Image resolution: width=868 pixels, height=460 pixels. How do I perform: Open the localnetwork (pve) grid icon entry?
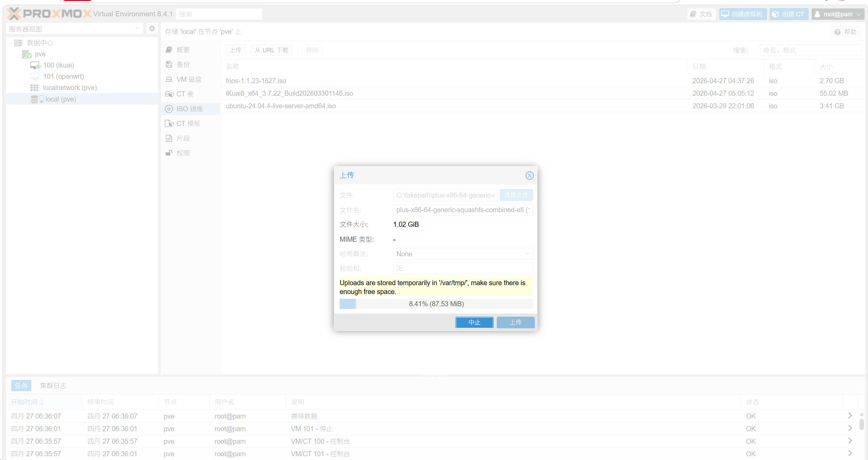click(x=34, y=88)
